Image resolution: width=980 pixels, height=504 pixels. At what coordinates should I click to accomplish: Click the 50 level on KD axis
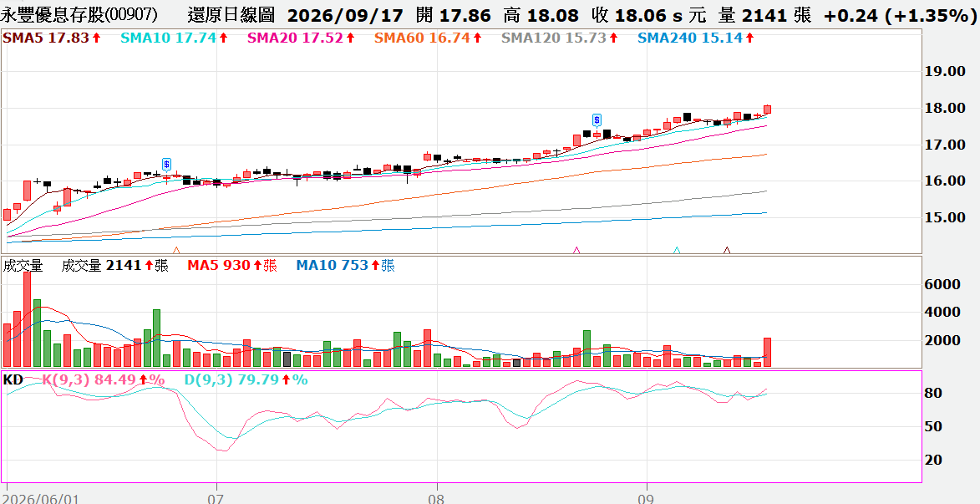[x=933, y=426]
